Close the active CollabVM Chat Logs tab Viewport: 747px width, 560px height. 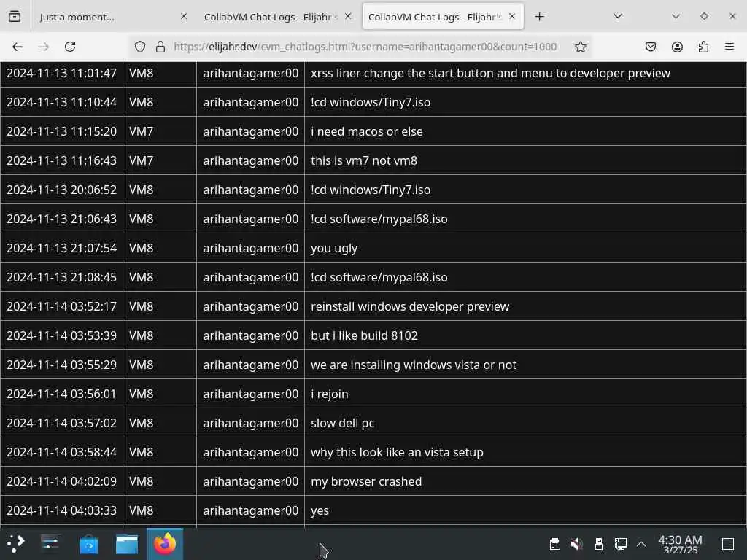tap(512, 17)
